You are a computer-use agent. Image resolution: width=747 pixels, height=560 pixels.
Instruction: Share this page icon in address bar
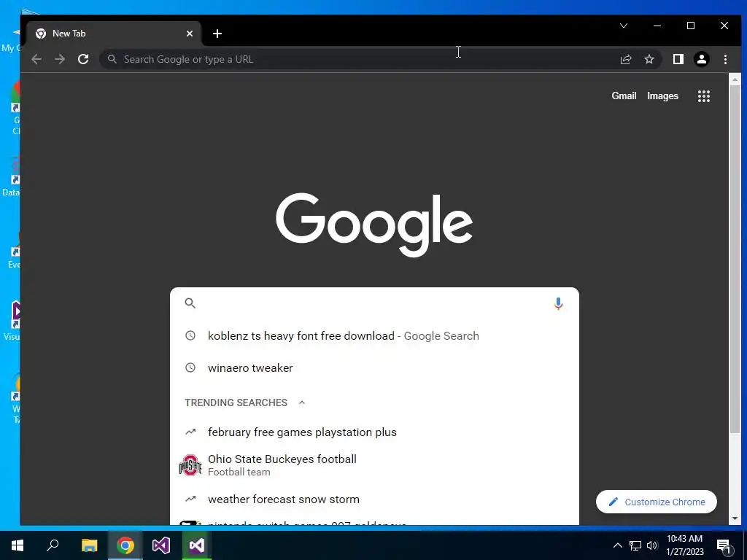click(x=625, y=59)
